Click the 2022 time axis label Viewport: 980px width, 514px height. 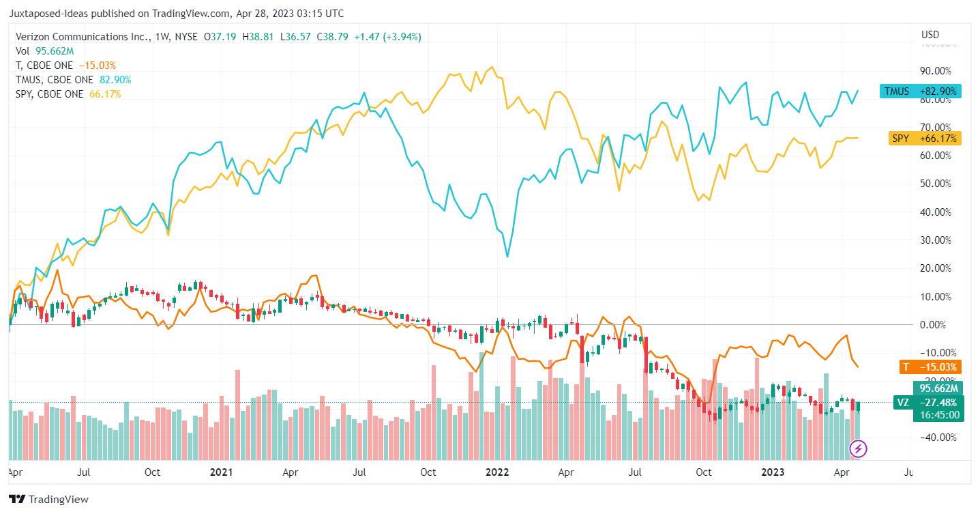click(499, 472)
